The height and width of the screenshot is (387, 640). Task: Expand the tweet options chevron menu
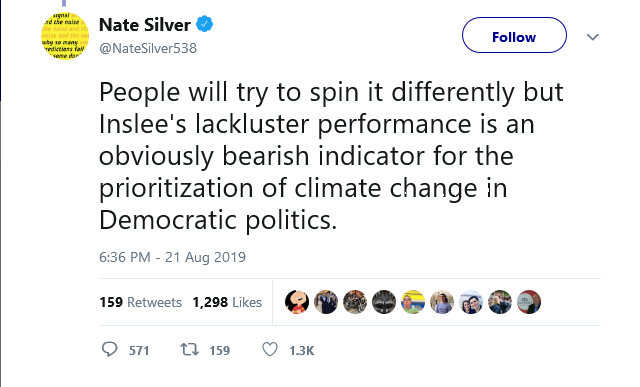click(x=593, y=37)
